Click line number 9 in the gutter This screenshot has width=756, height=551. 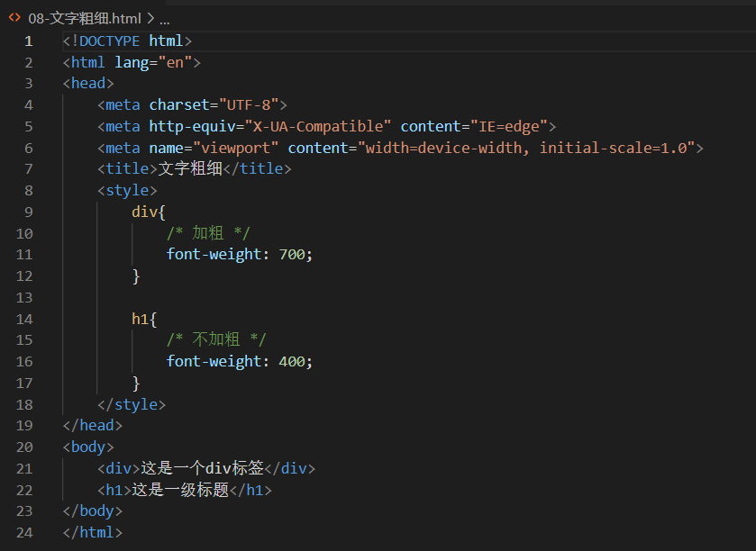coord(29,212)
